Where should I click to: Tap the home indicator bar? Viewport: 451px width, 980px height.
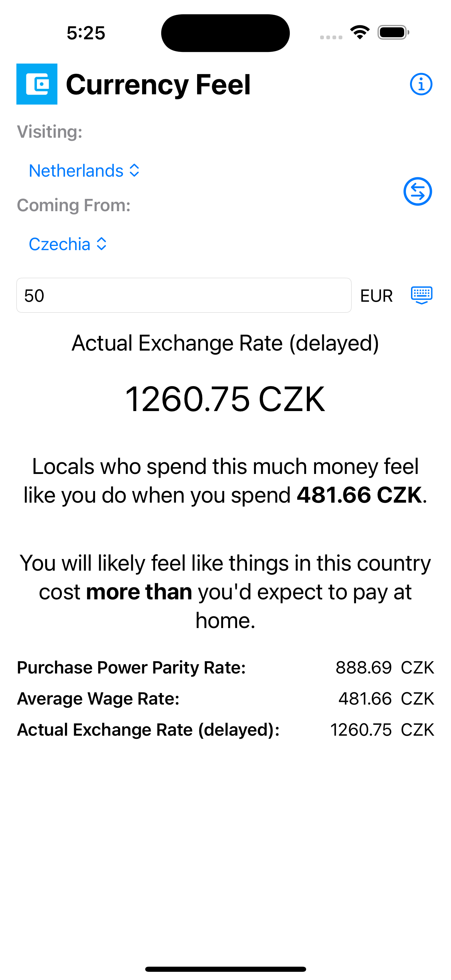(225, 969)
